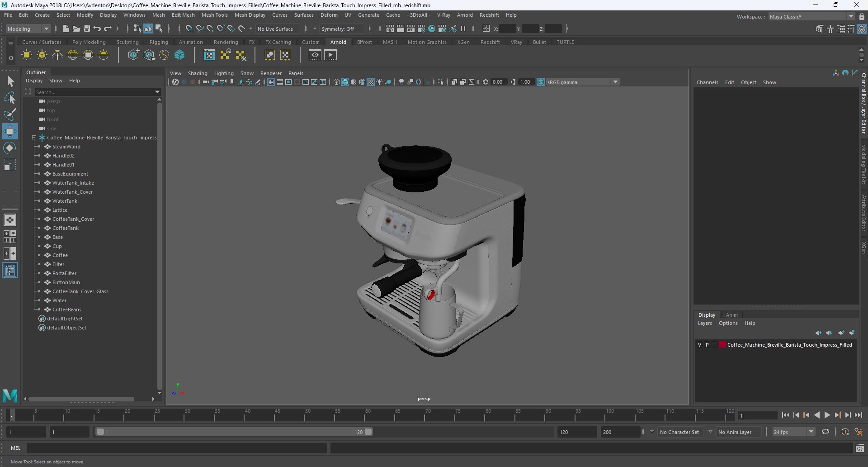Toggle layer playback P box
868x467 pixels.
coord(707,345)
